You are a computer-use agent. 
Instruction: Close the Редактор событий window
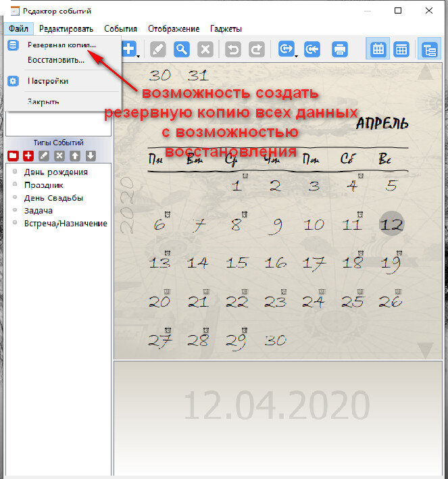tap(429, 11)
